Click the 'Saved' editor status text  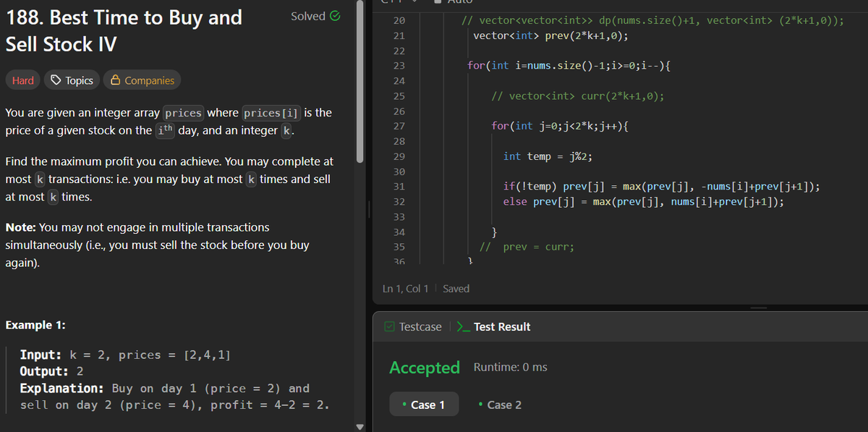point(456,289)
